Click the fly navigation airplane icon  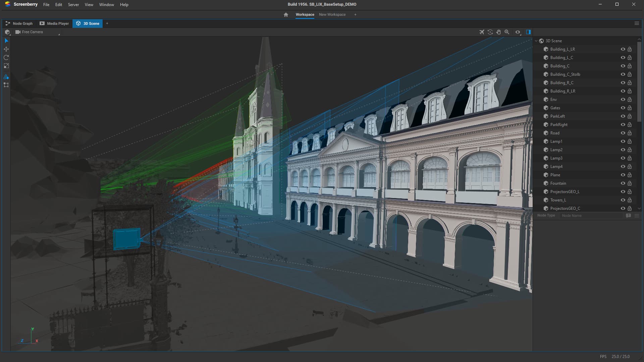pyautogui.click(x=482, y=32)
